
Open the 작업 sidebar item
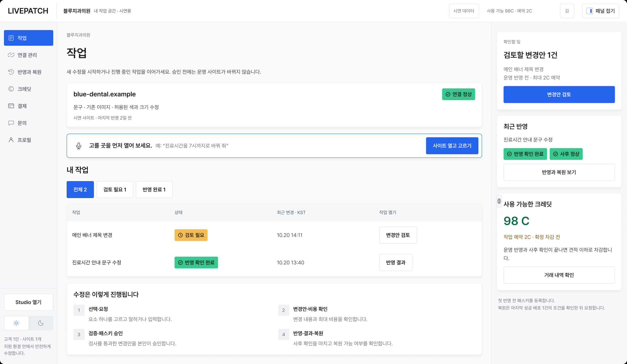[x=28, y=38]
